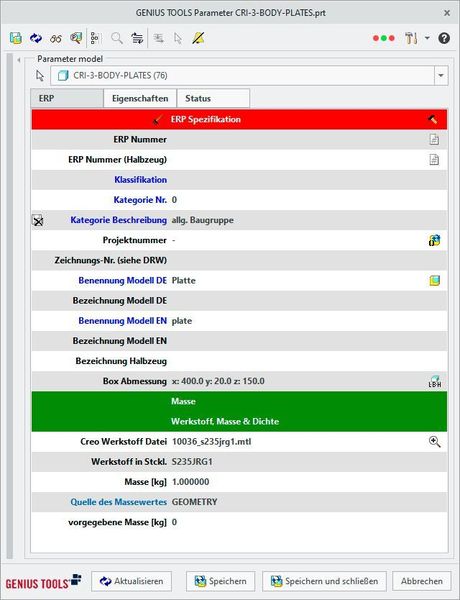
Task: Click the GEOMETRY value
Action: 194,502
